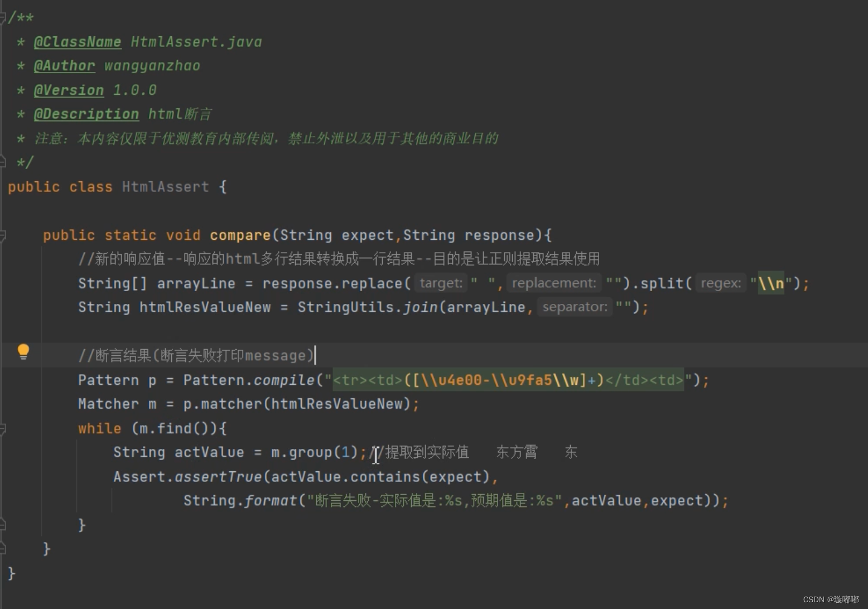Click the Pattern.compile method call
The image size is (868, 609).
click(249, 380)
